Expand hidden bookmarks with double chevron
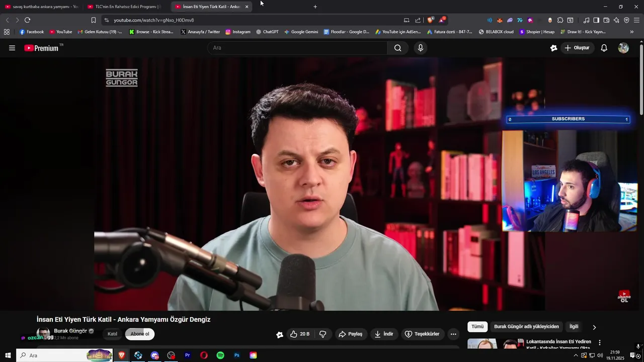This screenshot has width=644, height=362. (x=632, y=32)
